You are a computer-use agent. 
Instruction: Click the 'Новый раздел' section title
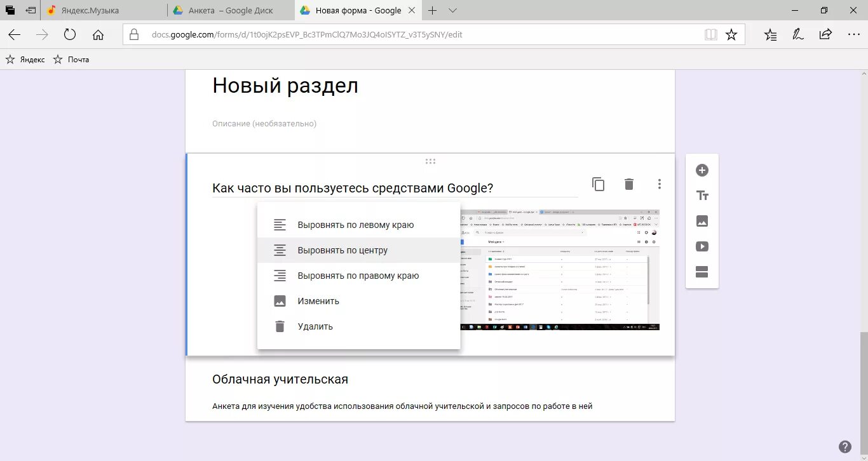pyautogui.click(x=285, y=86)
